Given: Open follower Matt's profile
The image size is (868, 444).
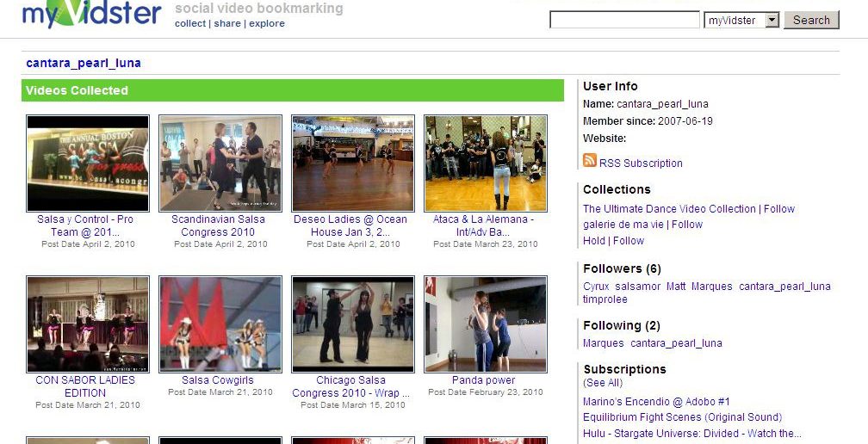Looking at the screenshot, I should click(x=676, y=287).
